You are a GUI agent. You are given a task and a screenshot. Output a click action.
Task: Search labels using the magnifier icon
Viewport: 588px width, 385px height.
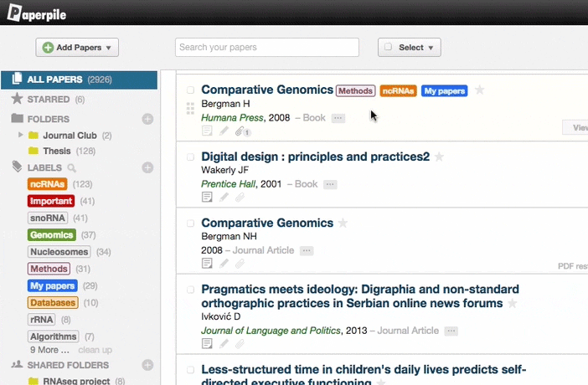click(71, 168)
